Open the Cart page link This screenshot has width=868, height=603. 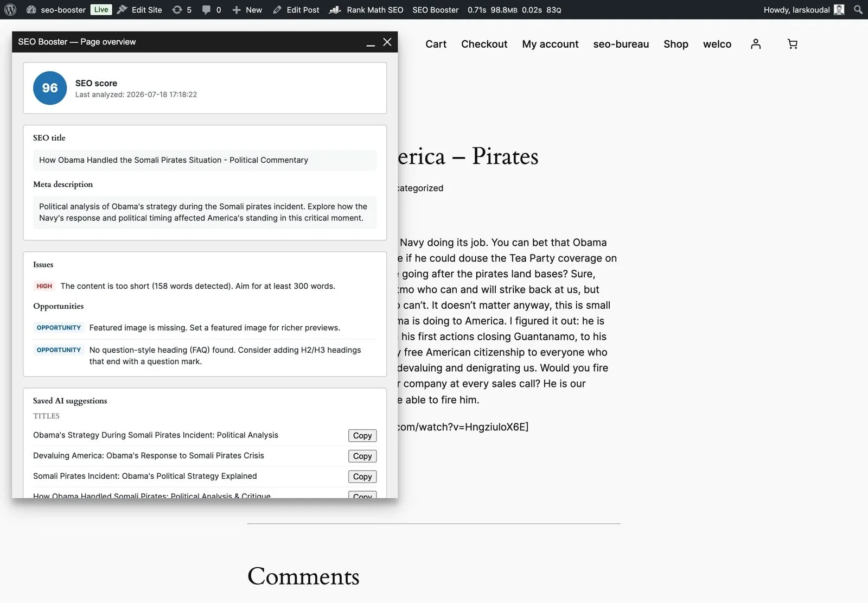tap(436, 44)
